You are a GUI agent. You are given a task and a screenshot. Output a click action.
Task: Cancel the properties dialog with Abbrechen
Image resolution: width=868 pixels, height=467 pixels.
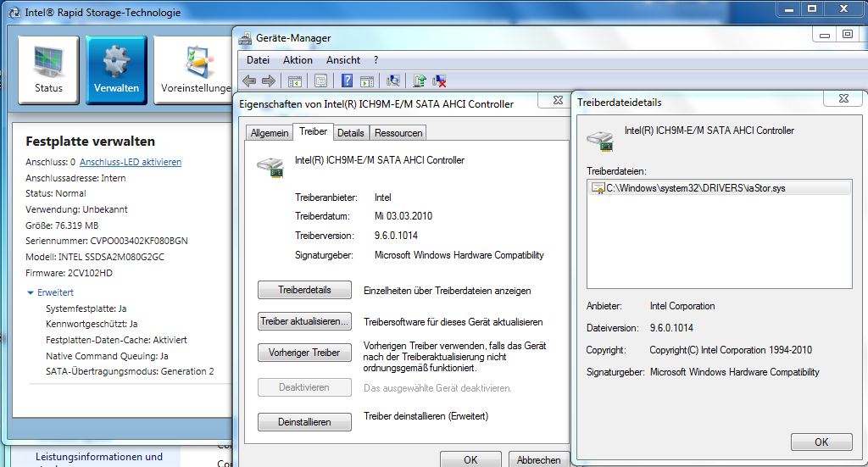(x=538, y=459)
